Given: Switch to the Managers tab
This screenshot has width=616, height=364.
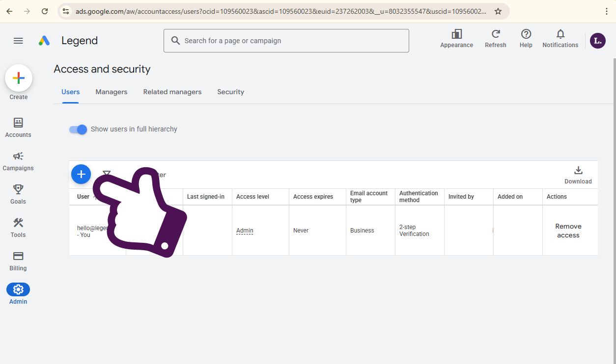Looking at the screenshot, I should [x=112, y=92].
